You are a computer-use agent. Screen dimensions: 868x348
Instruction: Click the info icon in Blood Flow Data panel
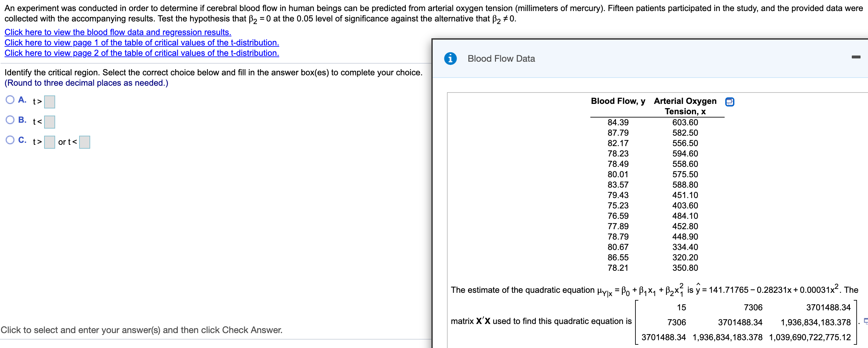[451, 58]
